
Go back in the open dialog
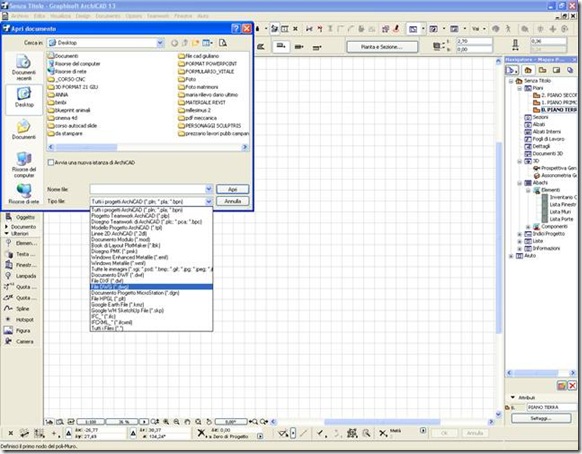[x=174, y=43]
